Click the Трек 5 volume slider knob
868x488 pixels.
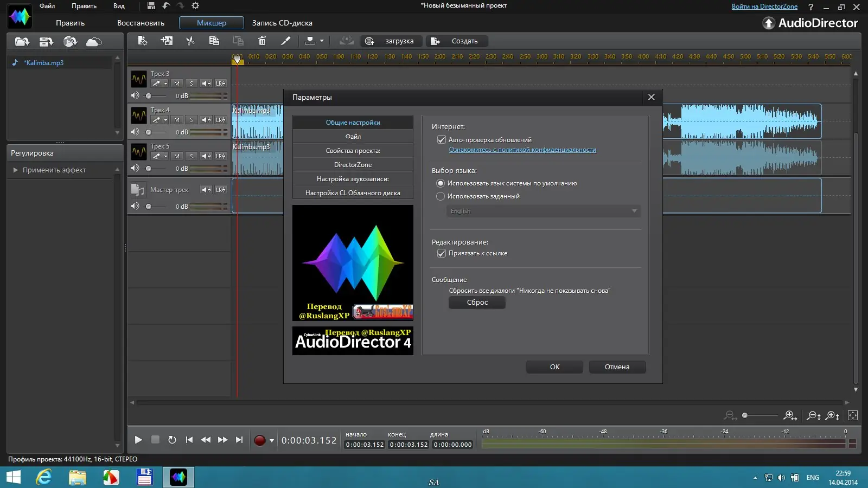click(149, 169)
